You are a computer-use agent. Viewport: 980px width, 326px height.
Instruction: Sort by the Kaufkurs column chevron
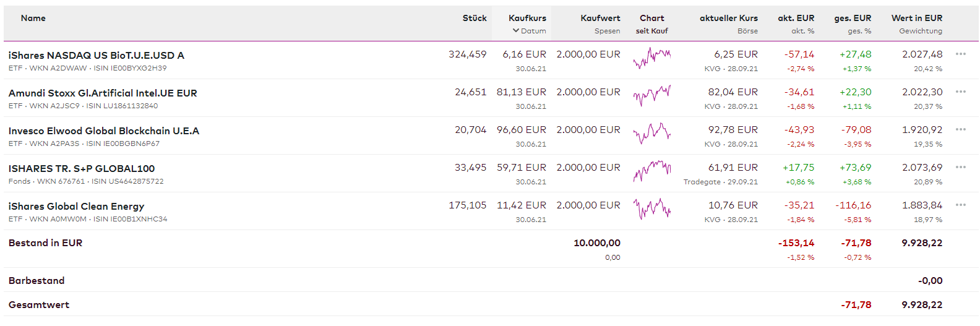[x=516, y=31]
